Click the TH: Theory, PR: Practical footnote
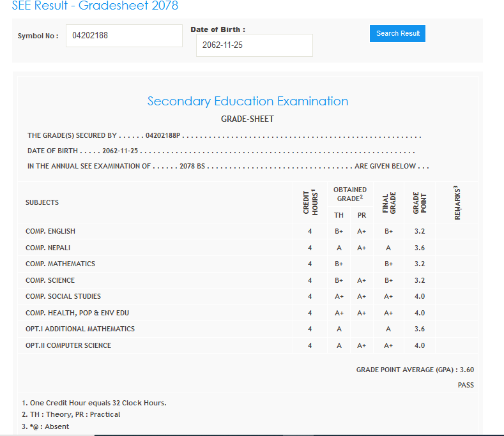Image resolution: width=504 pixels, height=436 pixels. 71,414
